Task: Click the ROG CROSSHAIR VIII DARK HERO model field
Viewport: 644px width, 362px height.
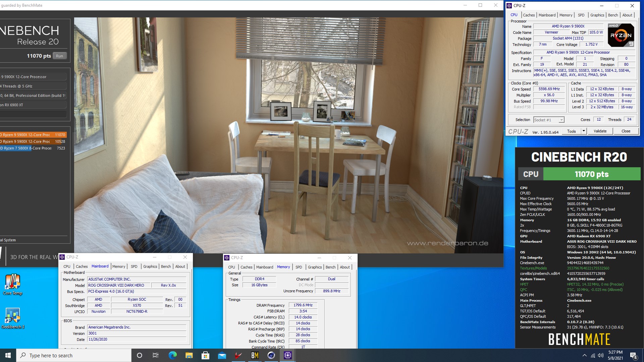Action: (118, 285)
